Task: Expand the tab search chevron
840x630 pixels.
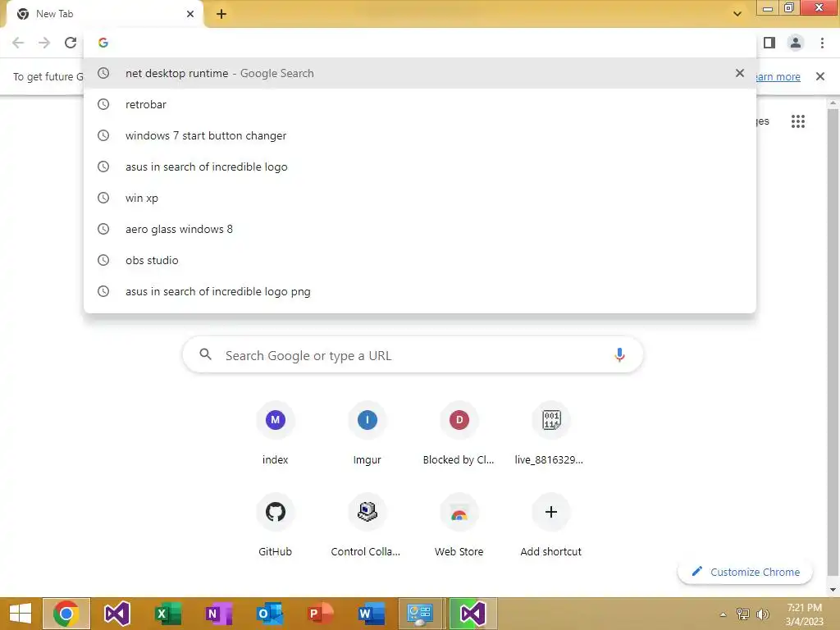Action: pyautogui.click(x=737, y=14)
